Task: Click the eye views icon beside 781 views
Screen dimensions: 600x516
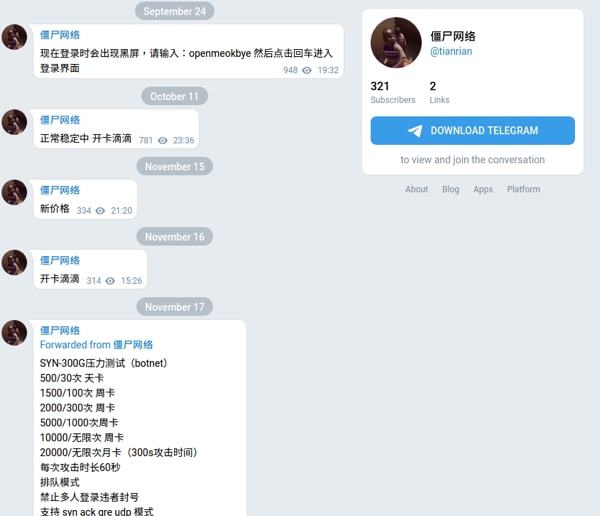Action: [x=163, y=140]
